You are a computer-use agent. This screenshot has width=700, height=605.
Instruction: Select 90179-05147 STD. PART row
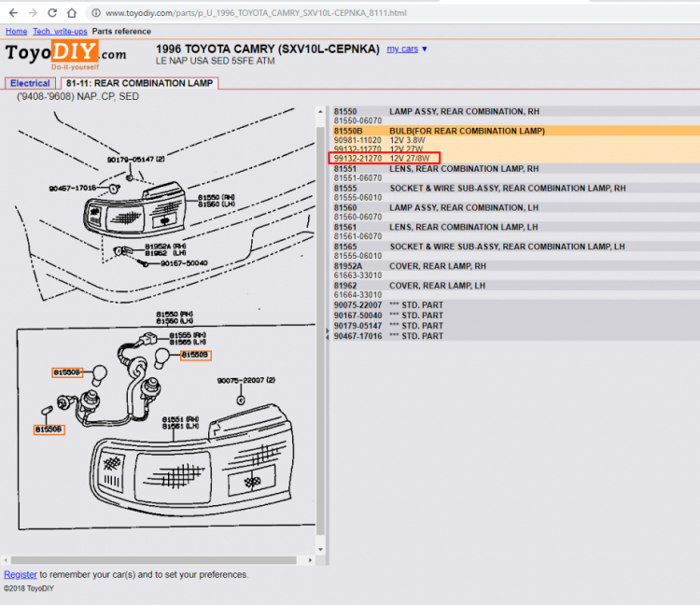pos(516,326)
